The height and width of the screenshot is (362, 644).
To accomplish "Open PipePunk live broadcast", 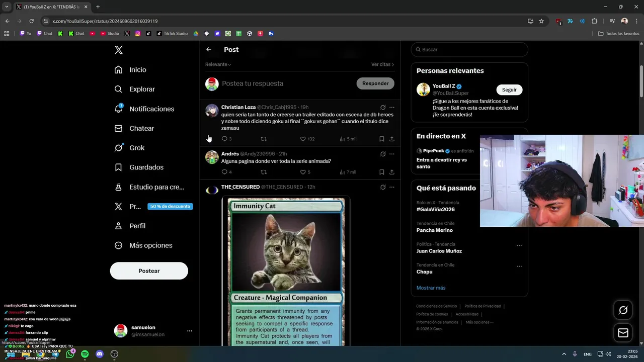I will click(x=445, y=159).
